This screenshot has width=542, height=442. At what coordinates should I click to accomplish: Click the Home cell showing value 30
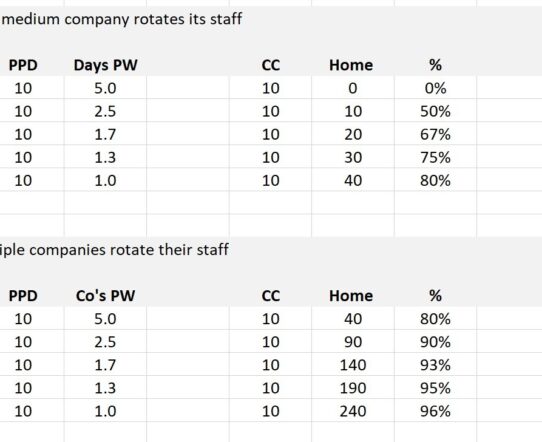353,157
